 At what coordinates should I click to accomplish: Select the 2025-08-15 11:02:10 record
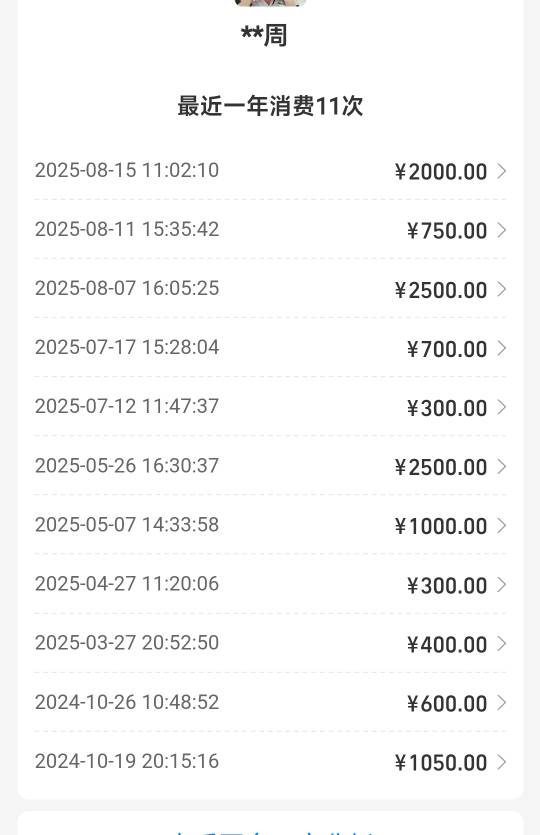(x=270, y=171)
